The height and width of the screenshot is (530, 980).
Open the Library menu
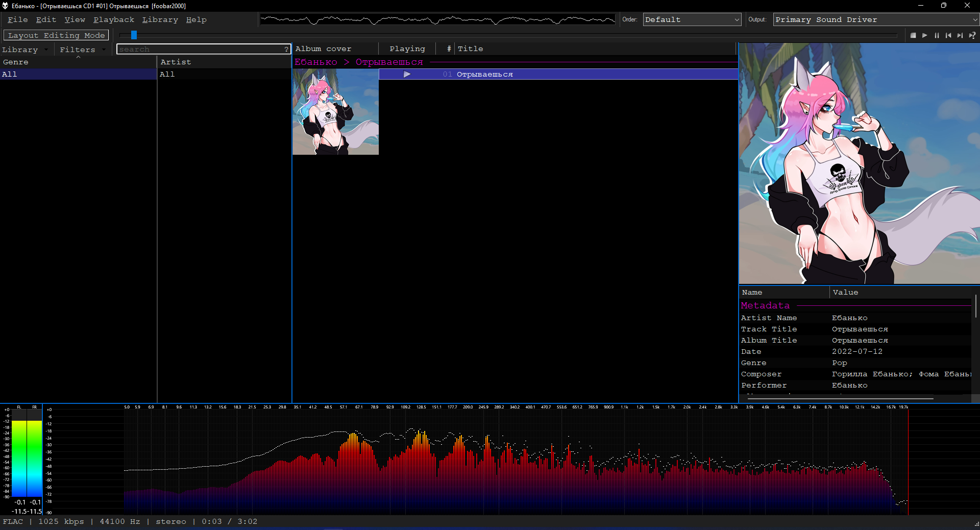160,19
